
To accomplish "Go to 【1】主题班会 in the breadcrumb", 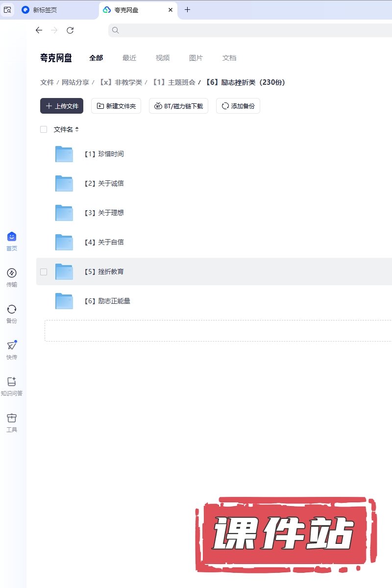I will (174, 82).
